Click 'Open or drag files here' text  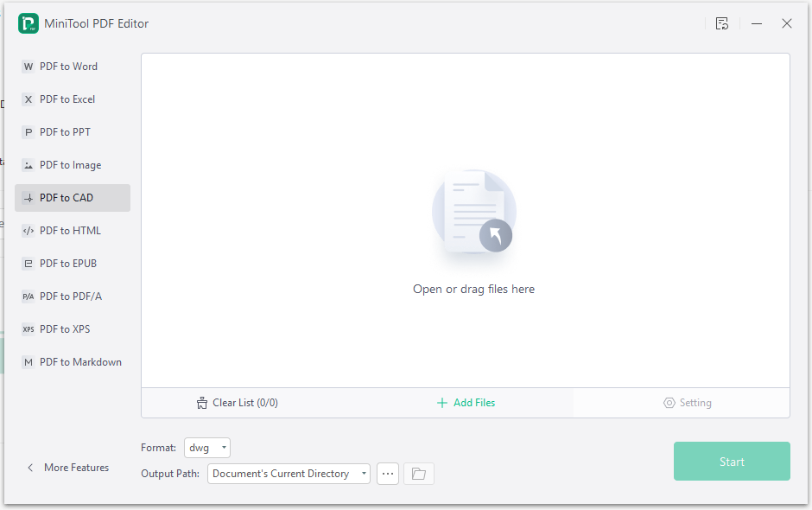coord(474,290)
